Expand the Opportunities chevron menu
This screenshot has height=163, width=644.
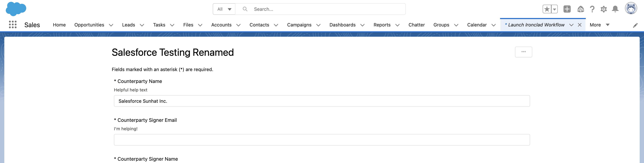tap(111, 25)
